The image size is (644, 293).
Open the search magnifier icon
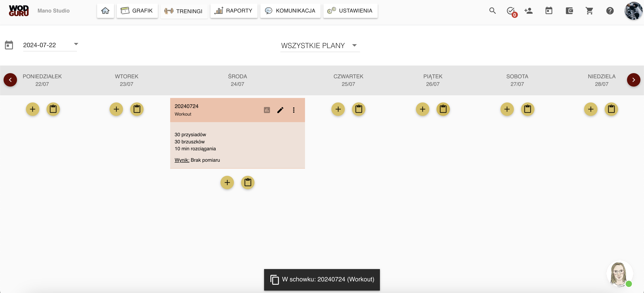pos(492,11)
